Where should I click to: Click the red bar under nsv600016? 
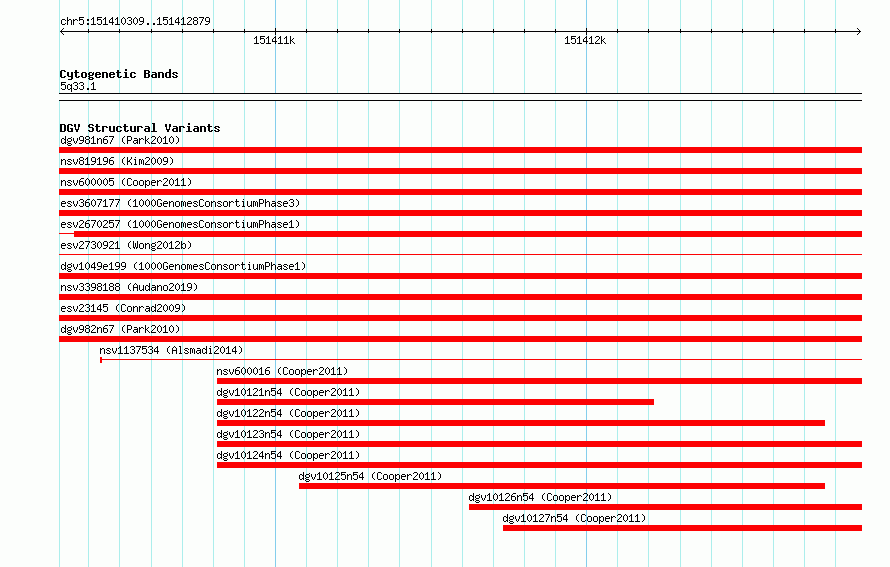[539, 381]
